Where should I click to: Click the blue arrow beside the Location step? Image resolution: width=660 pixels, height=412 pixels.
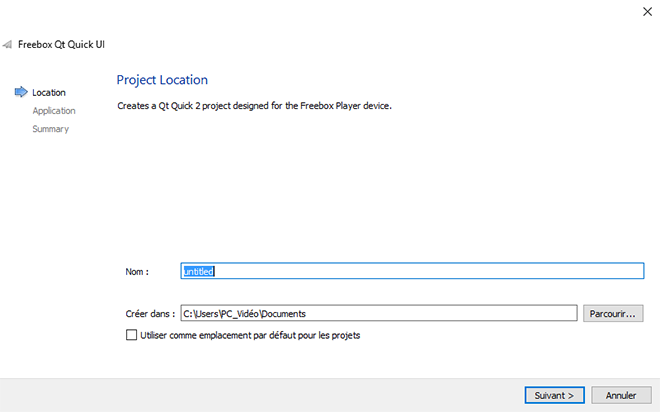click(21, 93)
